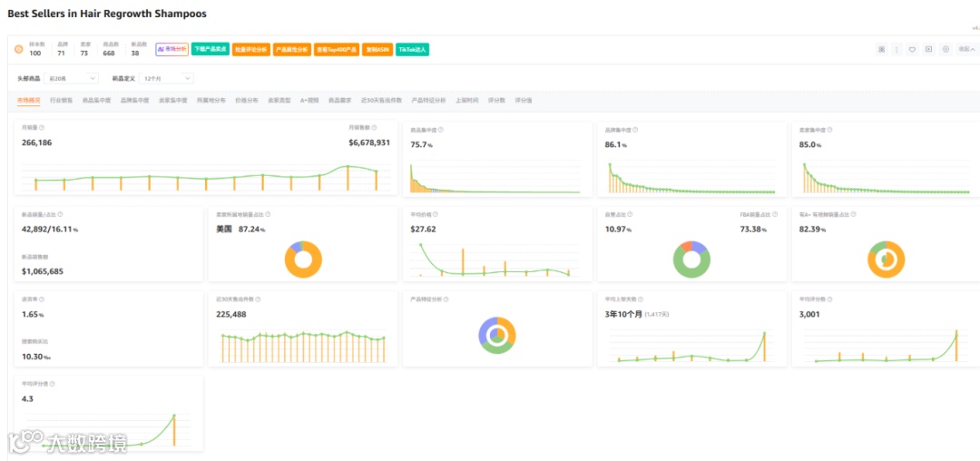Open the four-leaf apps icon in top-right toolbar
The width and height of the screenshot is (980, 461).
pyautogui.click(x=882, y=49)
